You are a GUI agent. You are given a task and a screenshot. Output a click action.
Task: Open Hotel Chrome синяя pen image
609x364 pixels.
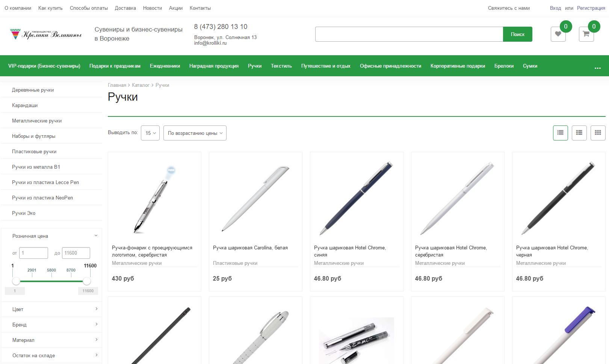[x=357, y=199]
